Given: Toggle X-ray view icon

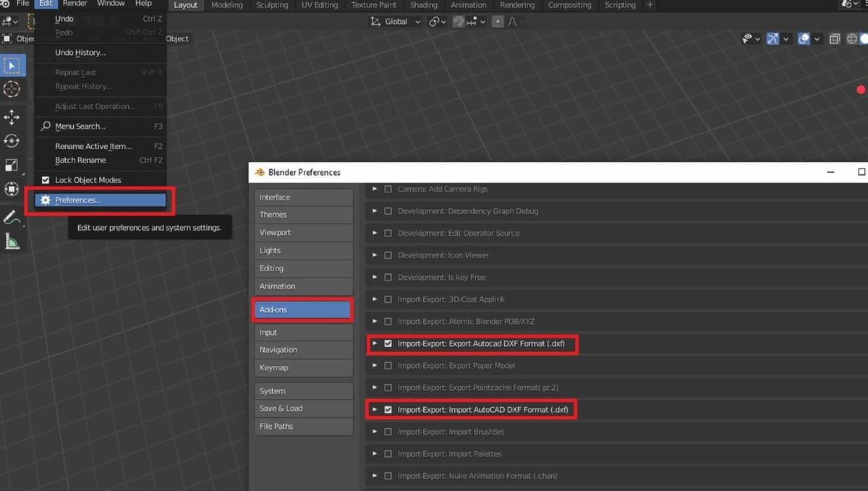Looking at the screenshot, I should pyautogui.click(x=835, y=39).
